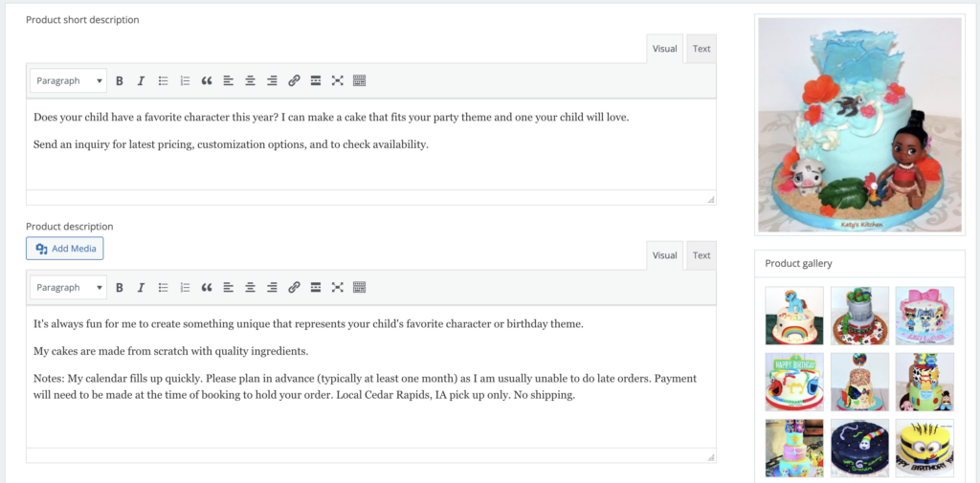Insert bulleted list in short description editor
Image resolution: width=980 pixels, height=483 pixels.
click(163, 81)
